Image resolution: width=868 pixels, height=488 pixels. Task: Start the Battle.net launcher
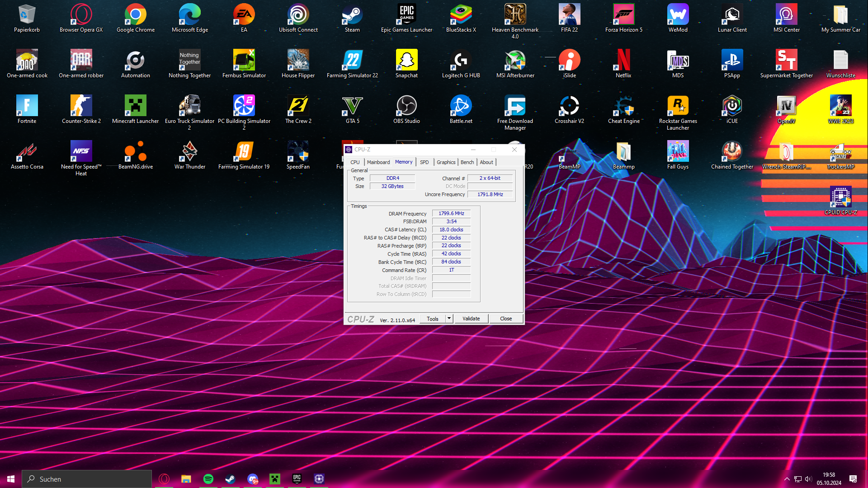click(461, 105)
